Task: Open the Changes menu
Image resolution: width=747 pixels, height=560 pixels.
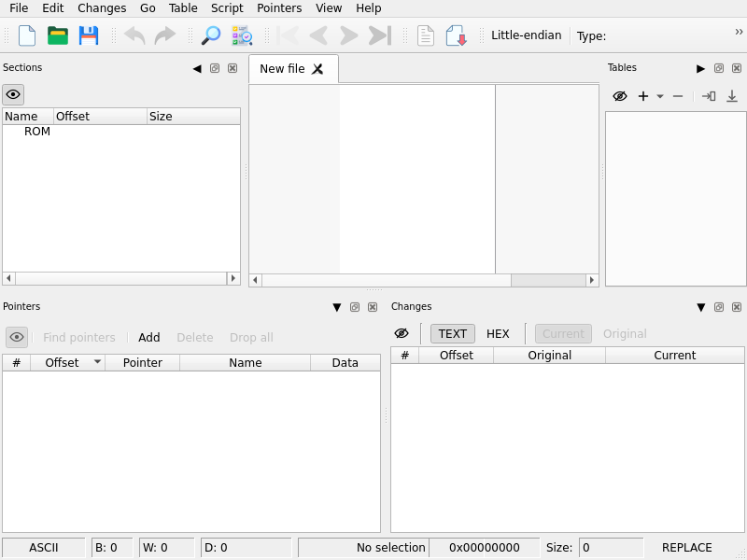Action: [x=102, y=8]
